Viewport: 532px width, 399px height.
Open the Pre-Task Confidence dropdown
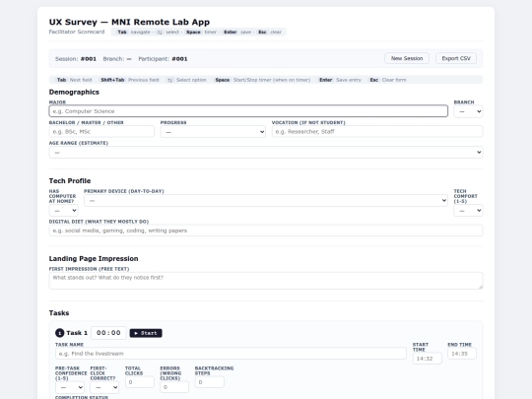pos(70,387)
